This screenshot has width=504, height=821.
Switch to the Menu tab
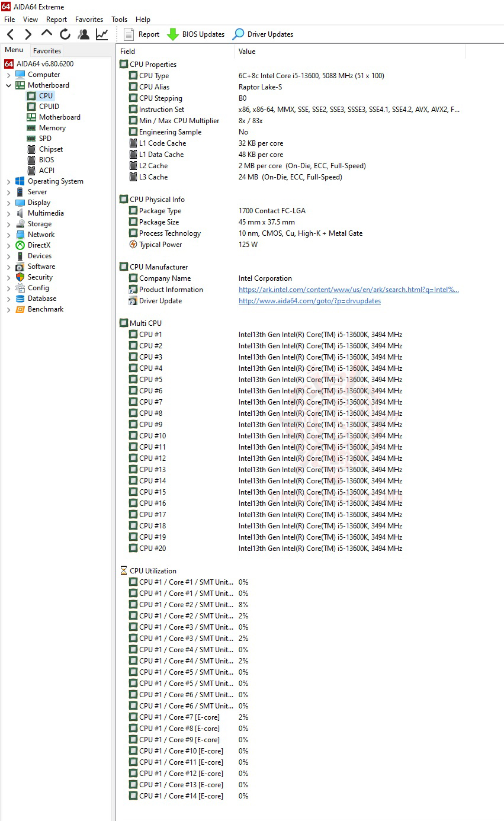[14, 50]
